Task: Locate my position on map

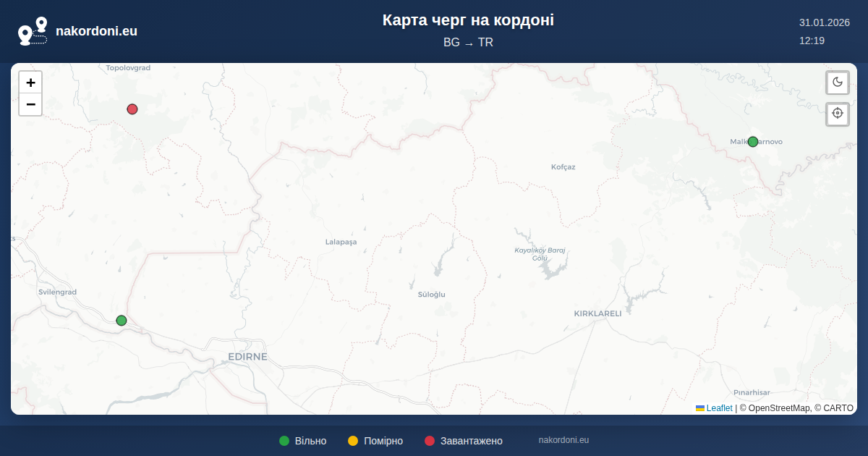Action: [x=838, y=114]
